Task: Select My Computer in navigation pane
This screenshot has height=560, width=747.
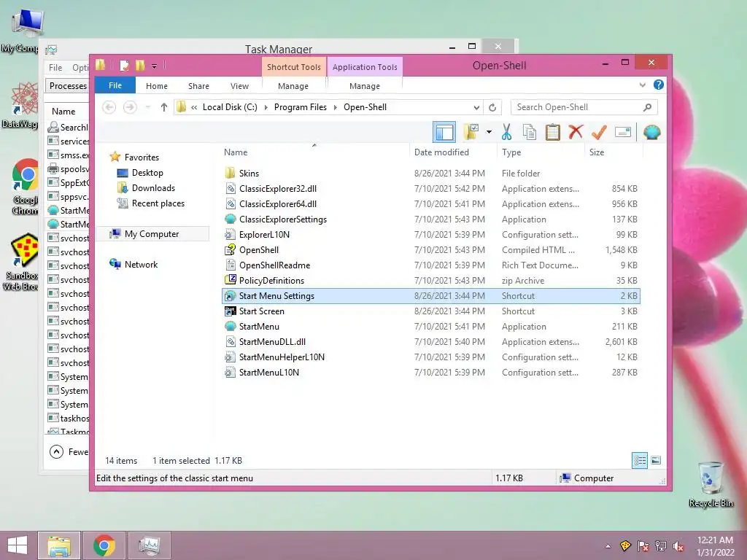Action: (x=152, y=234)
